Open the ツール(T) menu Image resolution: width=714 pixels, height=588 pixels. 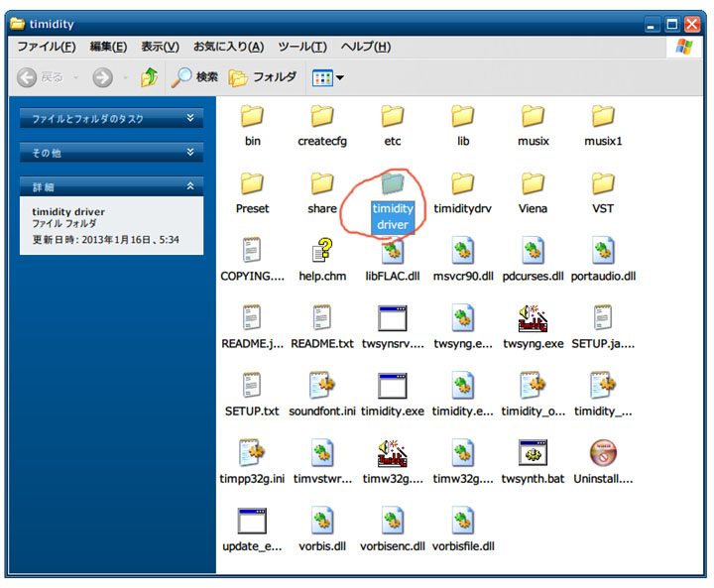[302, 47]
